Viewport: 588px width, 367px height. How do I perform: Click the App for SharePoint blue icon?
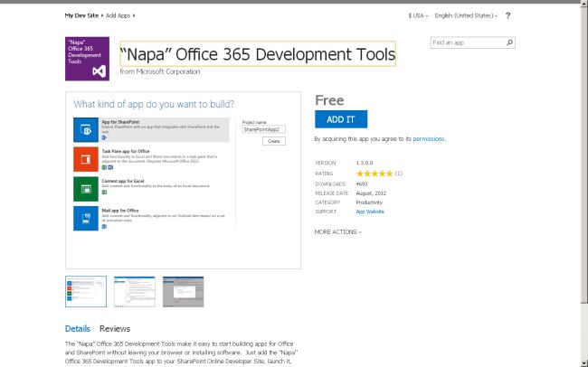[x=86, y=130]
